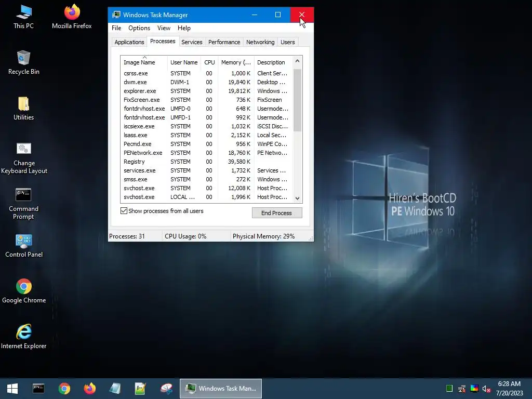Click Task Manager title bar icon
This screenshot has width=532, height=399.
point(116,15)
